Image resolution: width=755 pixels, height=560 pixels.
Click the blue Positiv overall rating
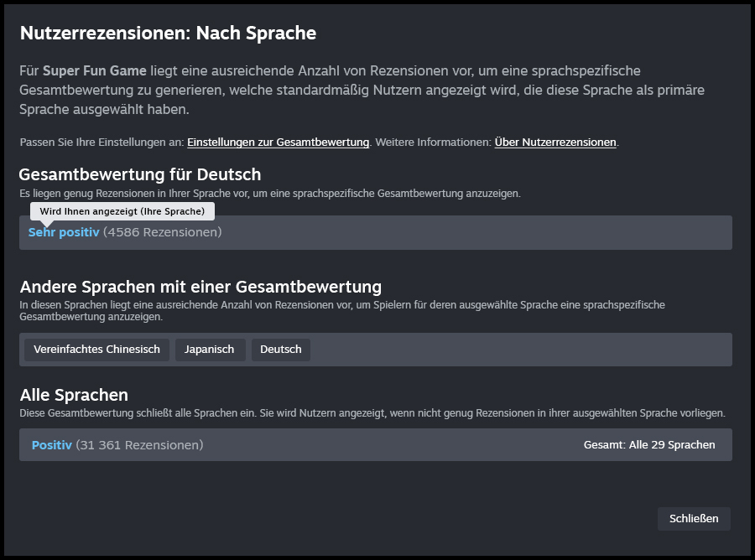coord(52,445)
